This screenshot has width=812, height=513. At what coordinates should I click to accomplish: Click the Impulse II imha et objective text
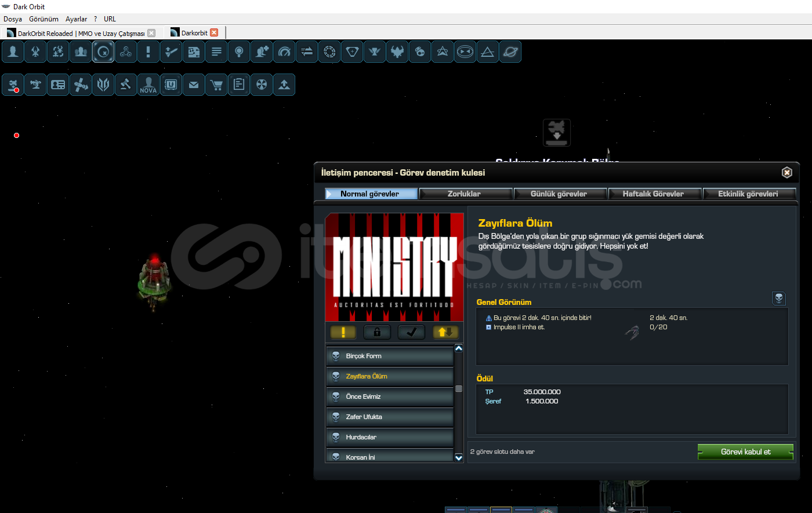[519, 327]
